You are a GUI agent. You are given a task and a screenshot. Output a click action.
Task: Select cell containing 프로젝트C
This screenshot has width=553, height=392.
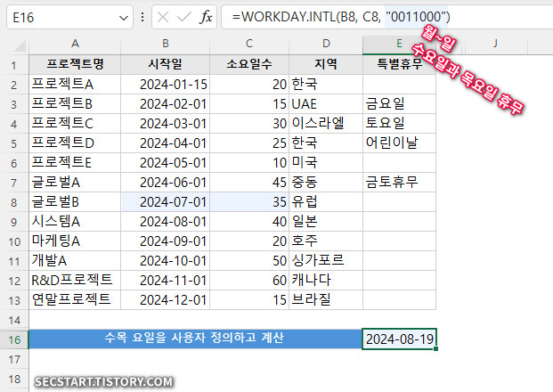pos(75,124)
